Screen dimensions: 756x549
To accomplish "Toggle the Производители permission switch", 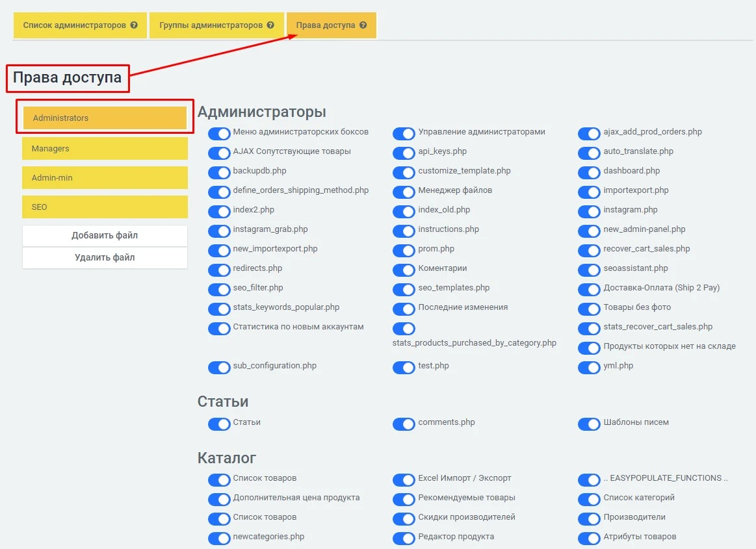I will point(589,519).
